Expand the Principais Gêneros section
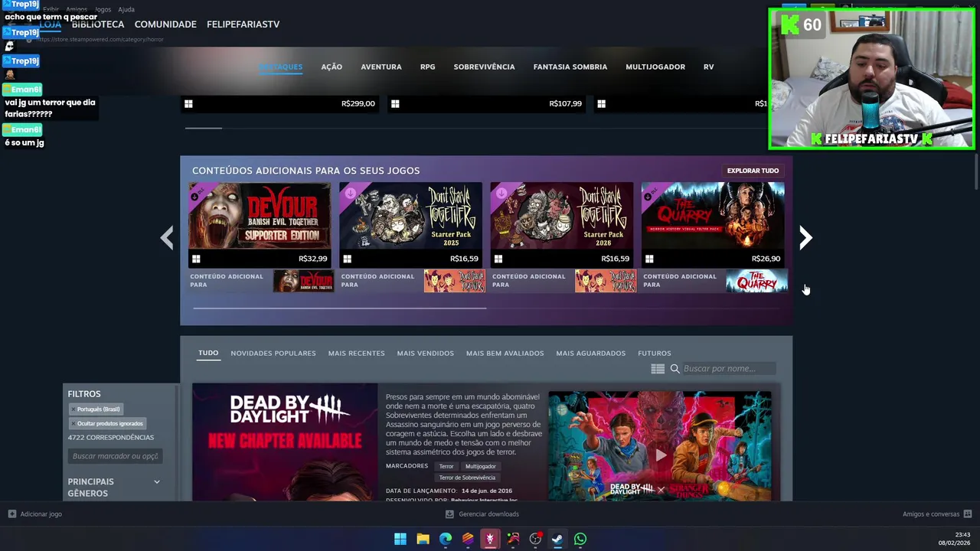The width and height of the screenshot is (980, 551). click(157, 482)
